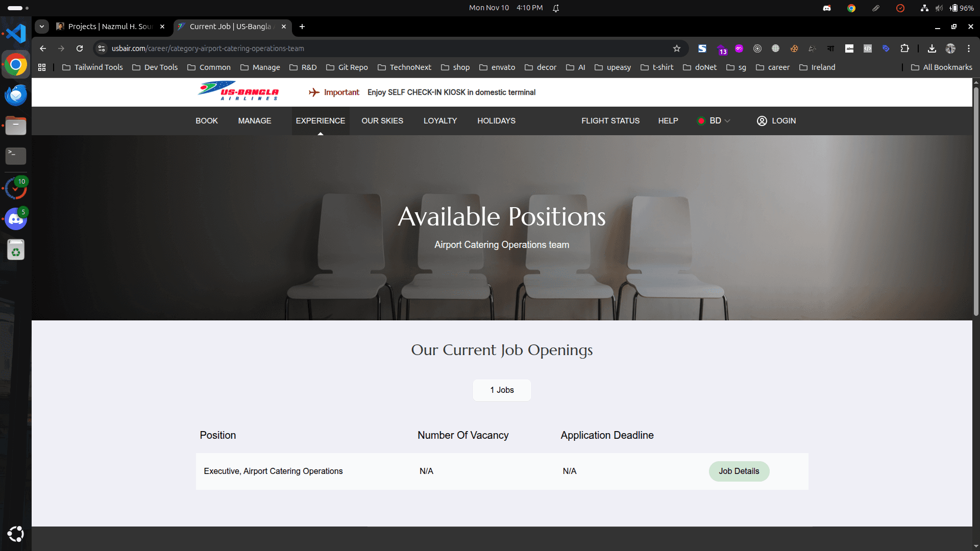Screen dimensions: 980x551
Task: Open Visual Studio Code from the dock
Action: [x=15, y=34]
